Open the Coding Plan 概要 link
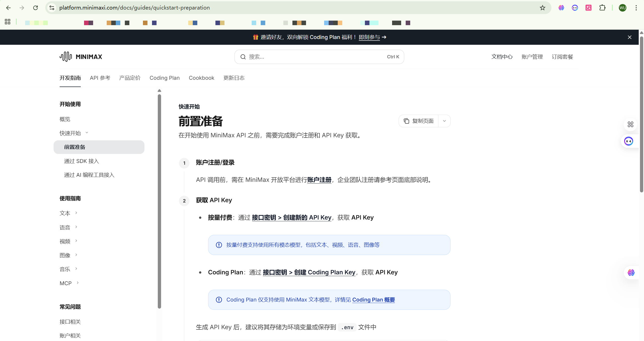This screenshot has height=341, width=644. point(373,300)
